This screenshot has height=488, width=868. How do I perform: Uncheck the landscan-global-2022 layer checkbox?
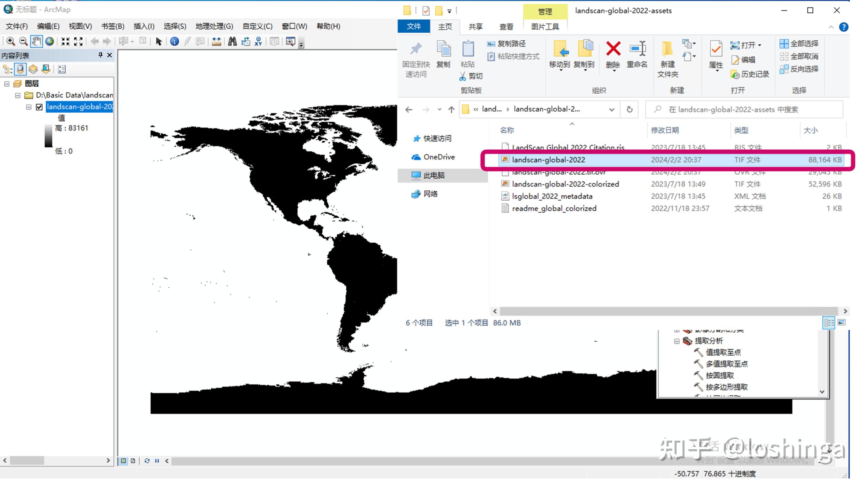pos(39,107)
